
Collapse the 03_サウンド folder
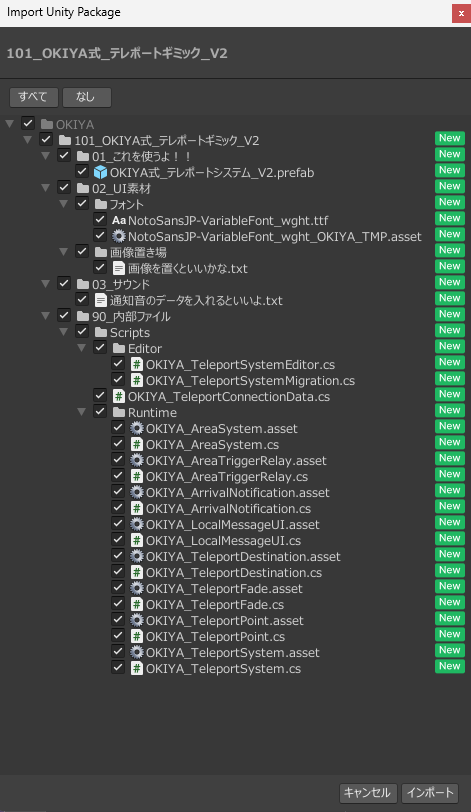[x=46, y=284]
